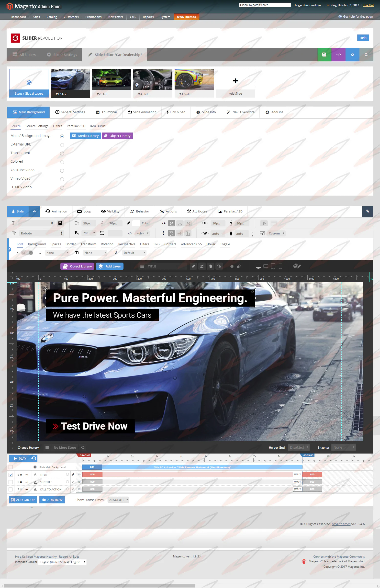Toggle layer visibility eye icon

click(232, 266)
